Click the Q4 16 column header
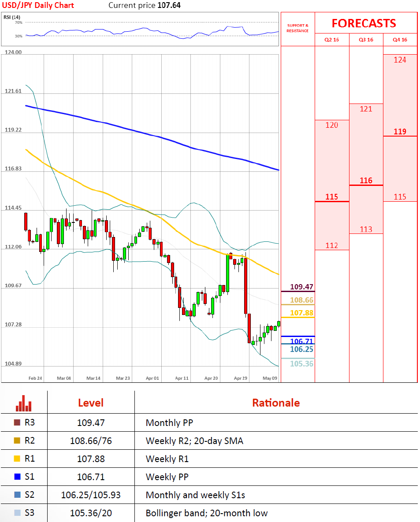The image size is (420, 522). [400, 40]
